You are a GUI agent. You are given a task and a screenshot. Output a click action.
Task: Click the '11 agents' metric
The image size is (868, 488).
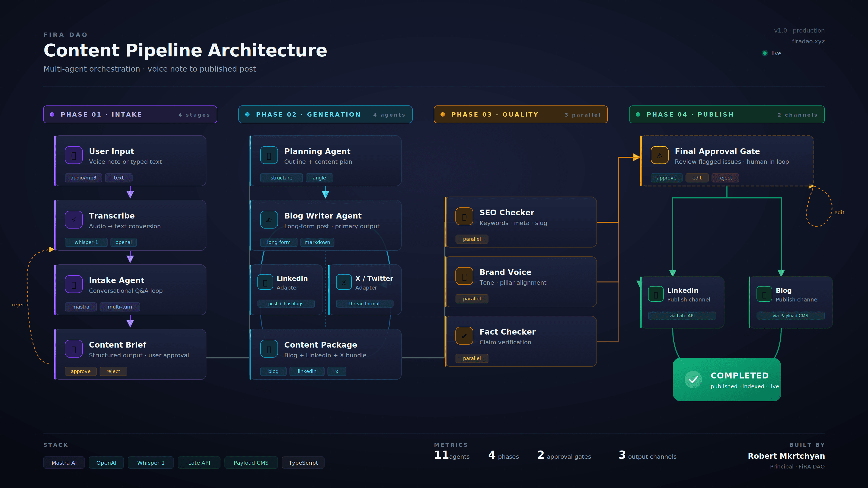pos(452,455)
